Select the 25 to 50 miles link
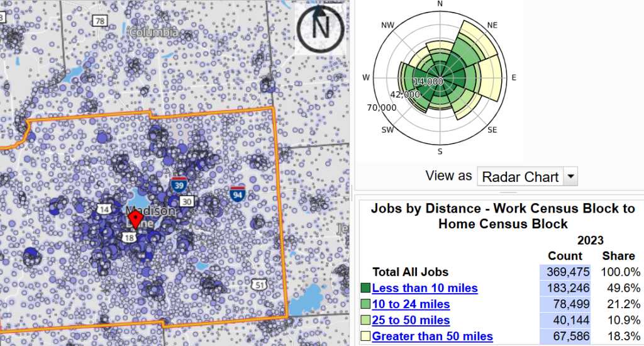The image size is (644, 346). click(411, 320)
